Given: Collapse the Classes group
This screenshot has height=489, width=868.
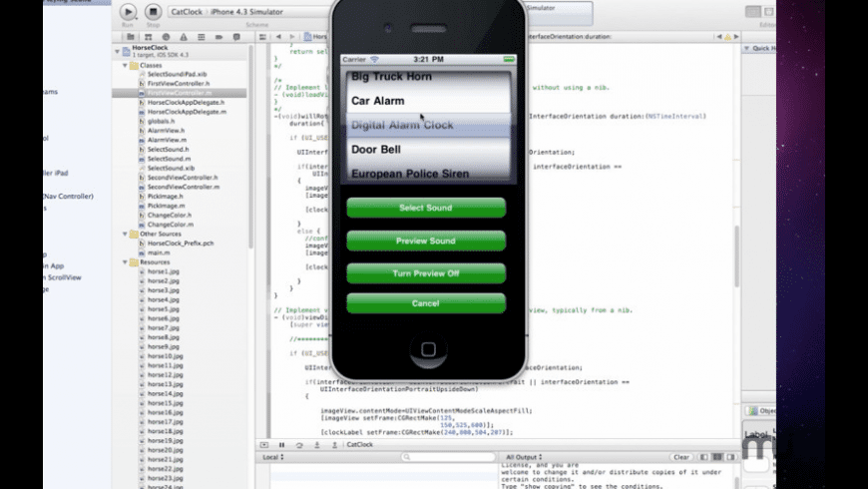Looking at the screenshot, I should (125, 65).
